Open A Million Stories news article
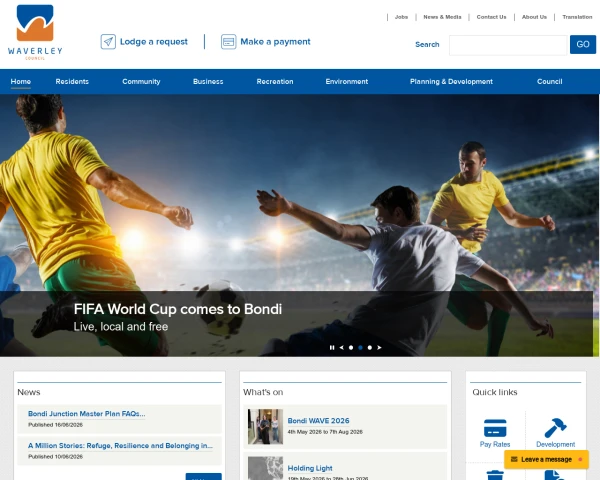This screenshot has width=600, height=480. [x=120, y=446]
